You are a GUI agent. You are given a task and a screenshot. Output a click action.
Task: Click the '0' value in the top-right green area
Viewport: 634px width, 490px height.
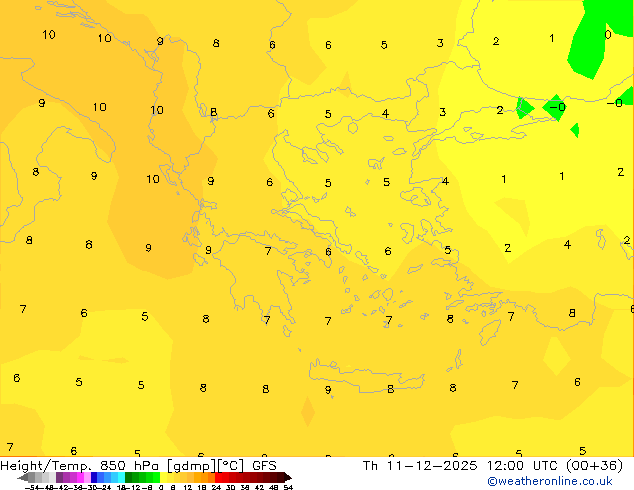click(x=608, y=35)
